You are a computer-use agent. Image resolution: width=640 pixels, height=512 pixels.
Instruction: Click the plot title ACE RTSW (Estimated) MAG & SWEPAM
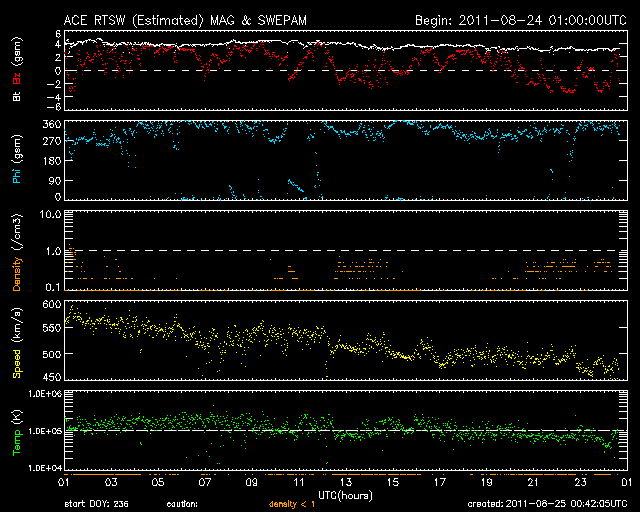[x=174, y=19]
